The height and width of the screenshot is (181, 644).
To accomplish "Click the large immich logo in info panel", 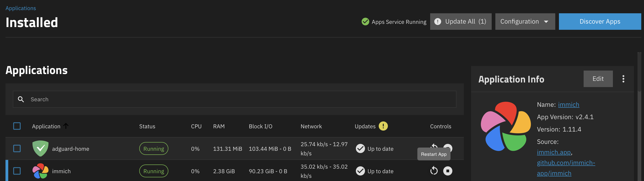I will [505, 126].
